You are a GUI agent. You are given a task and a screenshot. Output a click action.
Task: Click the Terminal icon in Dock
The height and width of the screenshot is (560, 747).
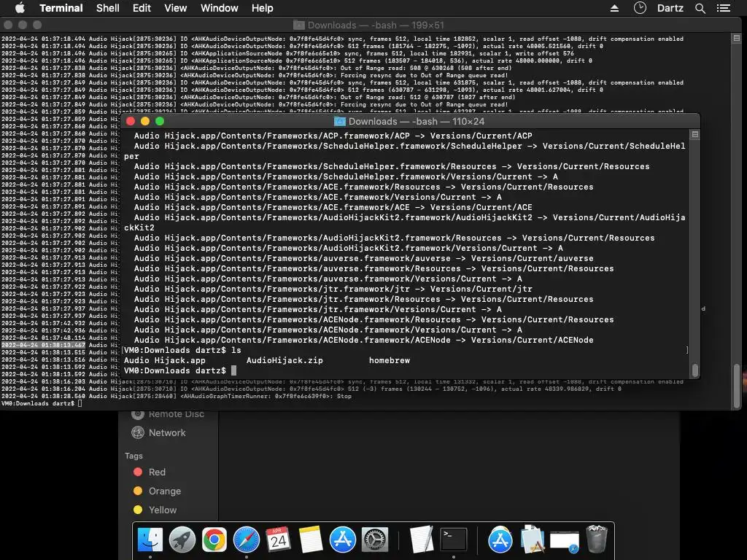coord(454,540)
